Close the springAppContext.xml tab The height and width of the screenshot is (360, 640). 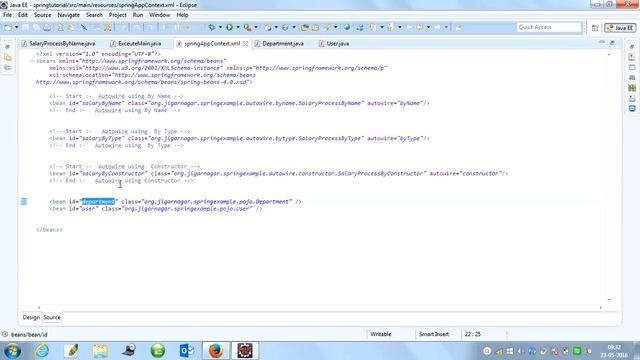pos(245,43)
